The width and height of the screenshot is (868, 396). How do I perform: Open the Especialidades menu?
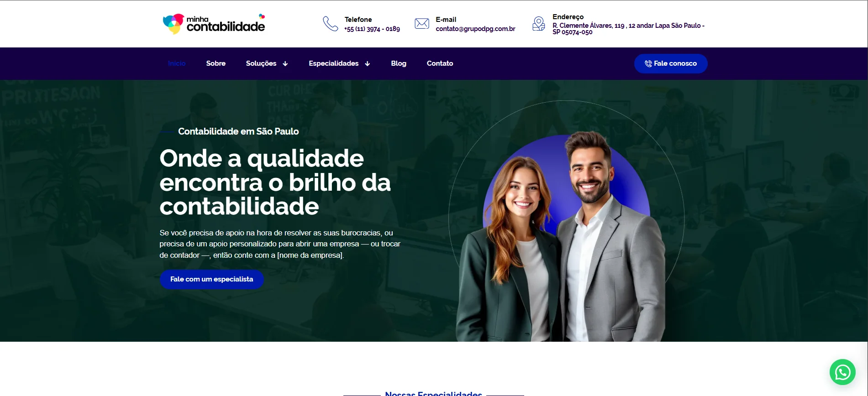coord(334,63)
